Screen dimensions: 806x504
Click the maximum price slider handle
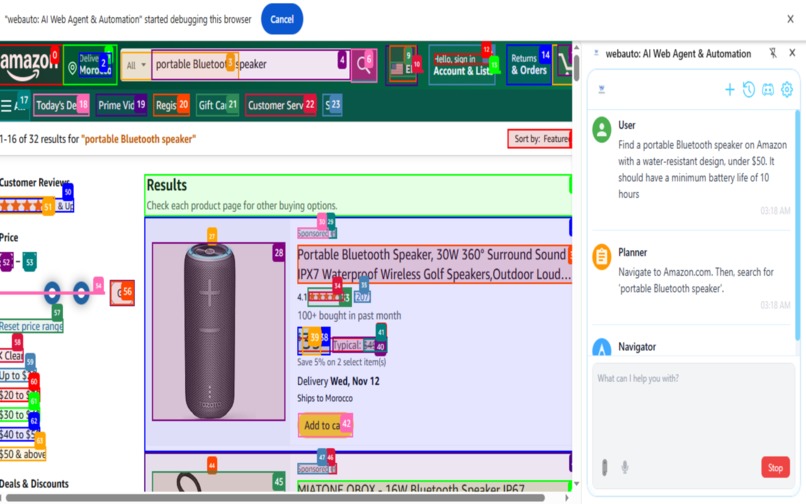click(81, 293)
